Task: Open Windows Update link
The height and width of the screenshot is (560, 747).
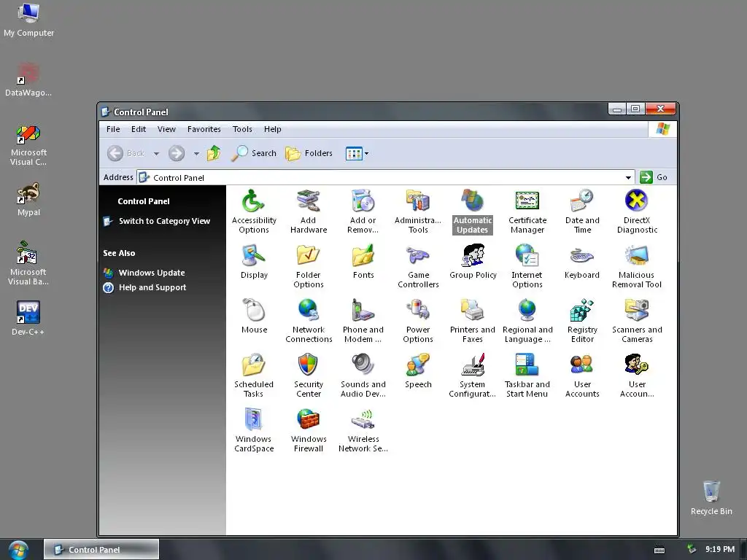Action: point(152,273)
